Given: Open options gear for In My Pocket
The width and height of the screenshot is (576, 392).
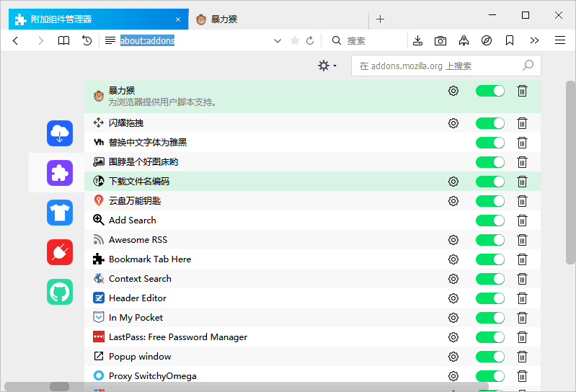Looking at the screenshot, I should (453, 318).
